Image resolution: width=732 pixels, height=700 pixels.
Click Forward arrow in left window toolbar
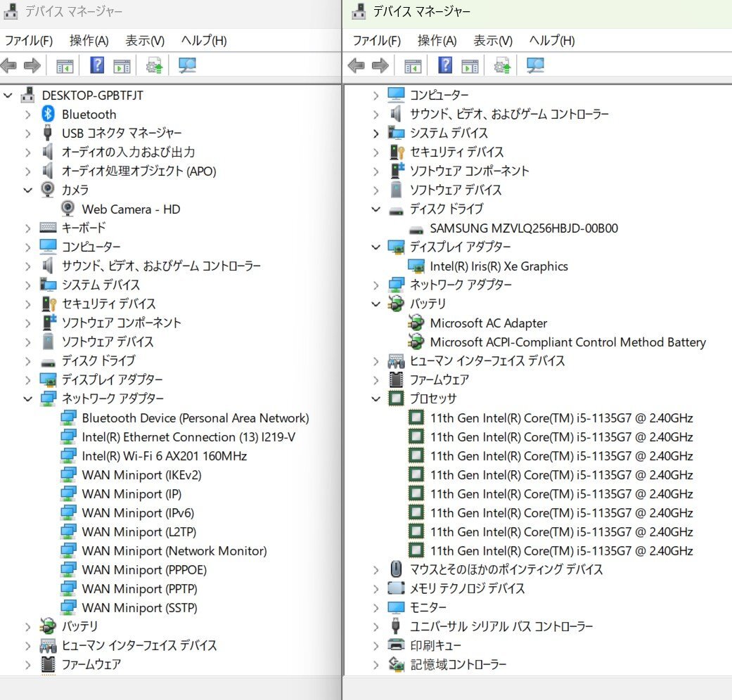coord(32,65)
